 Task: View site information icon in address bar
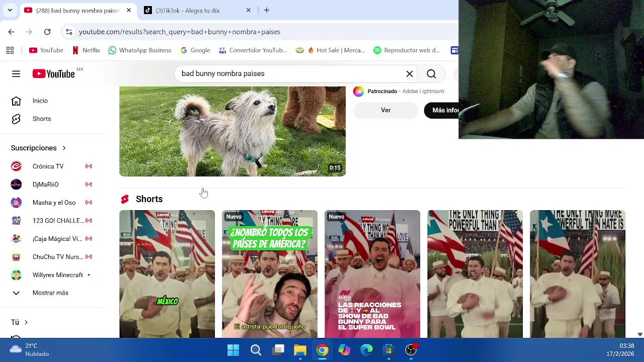(x=69, y=32)
